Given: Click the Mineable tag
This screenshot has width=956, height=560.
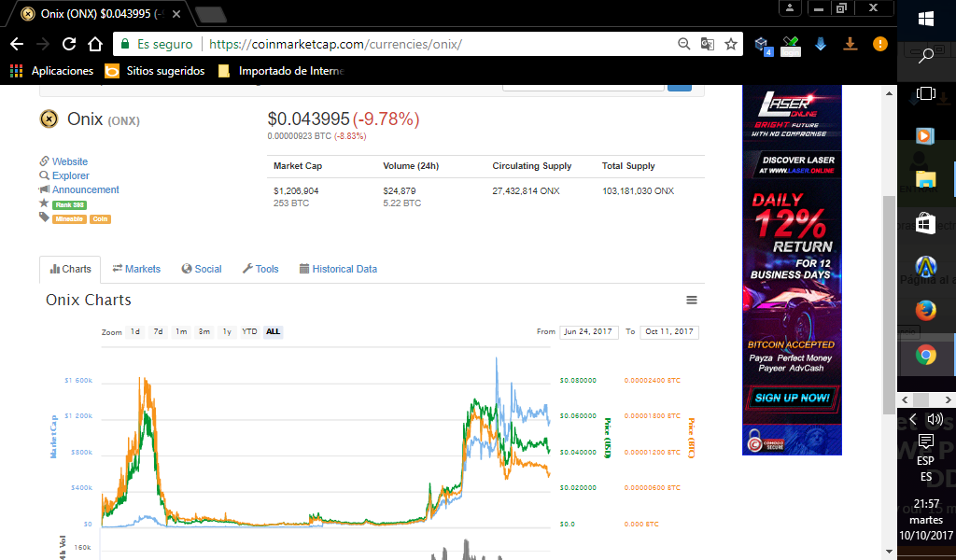Looking at the screenshot, I should point(69,219).
